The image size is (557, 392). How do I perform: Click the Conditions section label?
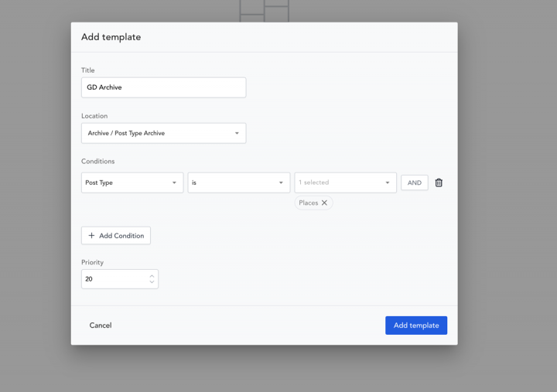click(97, 162)
